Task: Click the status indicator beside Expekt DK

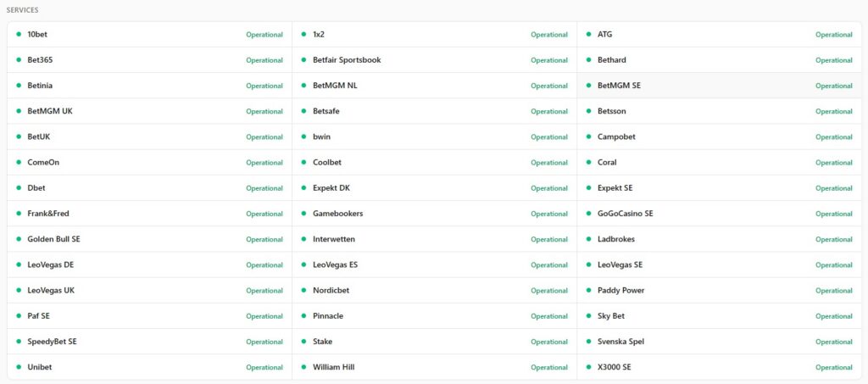Action: click(x=304, y=188)
